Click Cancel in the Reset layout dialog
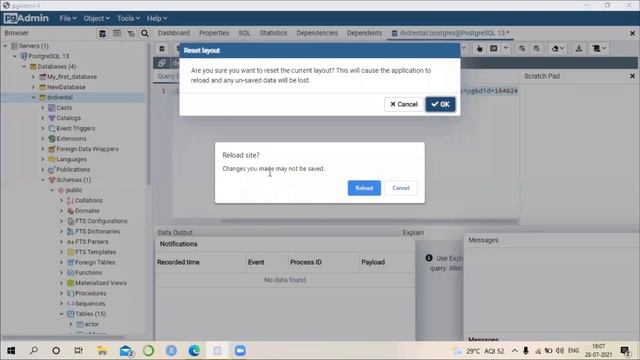The height and width of the screenshot is (360, 640). tap(404, 104)
